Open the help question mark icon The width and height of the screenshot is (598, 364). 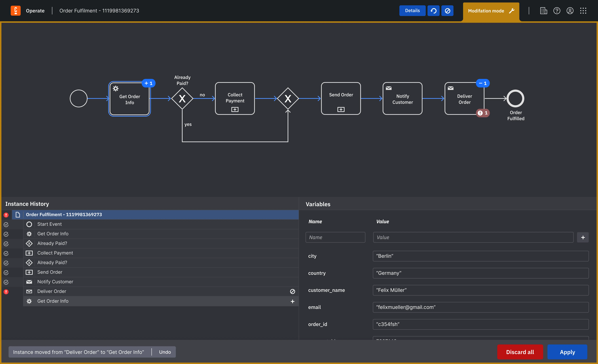tap(557, 11)
